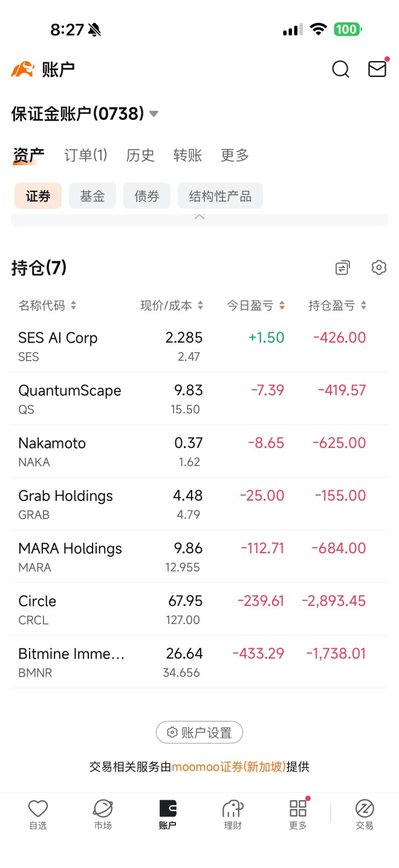Select the Bonds (债券) filter chip
Image resolution: width=399 pixels, height=868 pixels.
147,196
